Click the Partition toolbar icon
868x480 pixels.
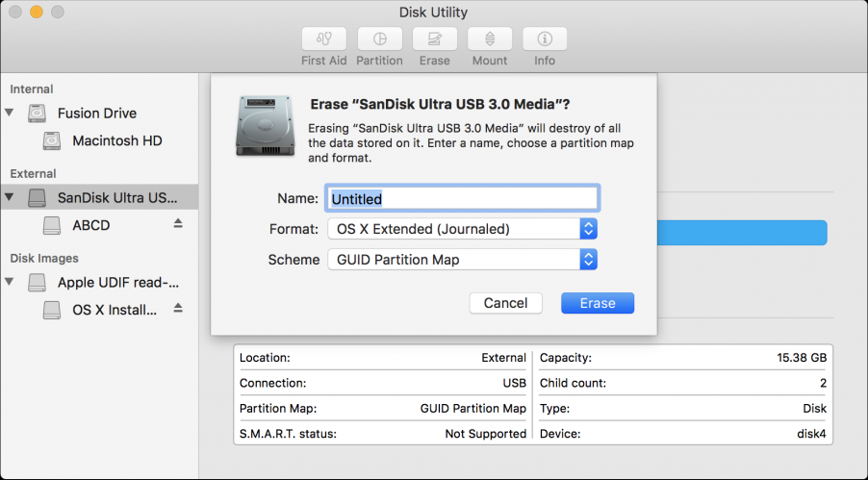click(379, 39)
